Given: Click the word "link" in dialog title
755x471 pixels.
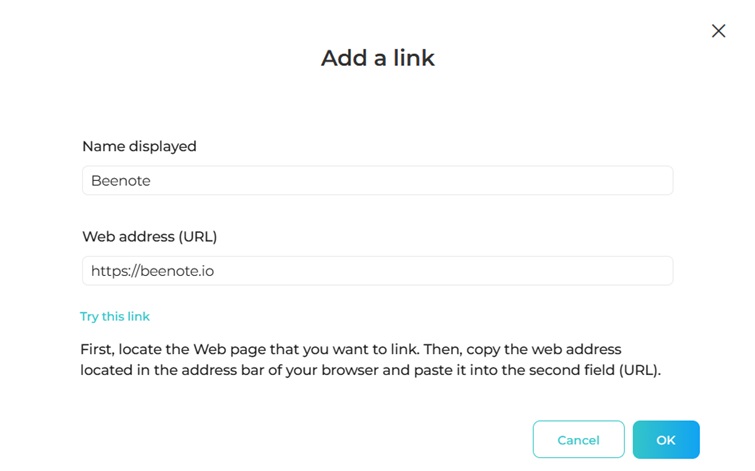Looking at the screenshot, I should (x=414, y=58).
